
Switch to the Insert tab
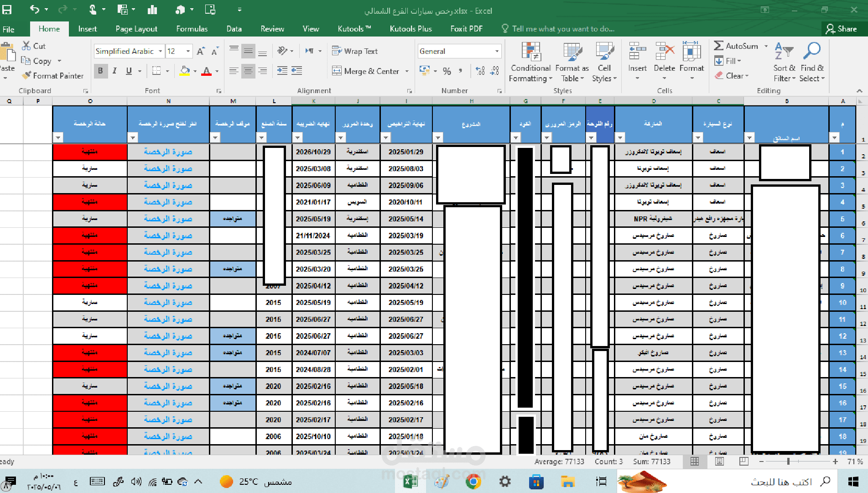pyautogui.click(x=87, y=29)
